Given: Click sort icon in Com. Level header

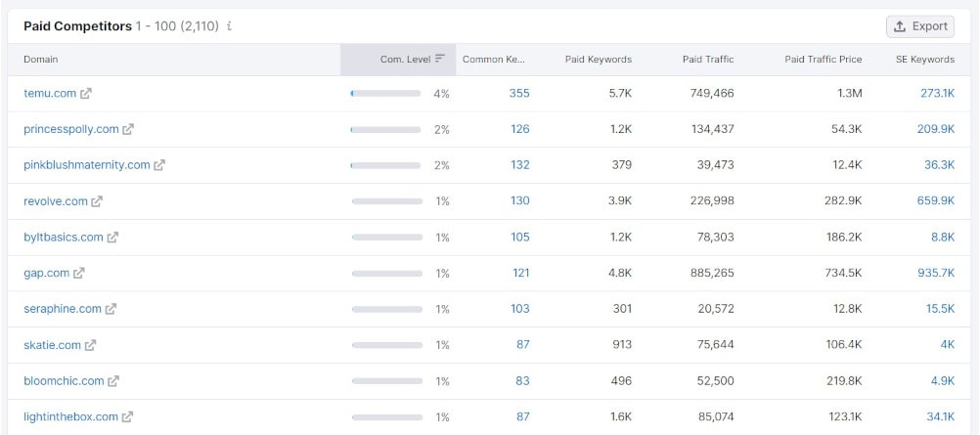Looking at the screenshot, I should tap(440, 59).
